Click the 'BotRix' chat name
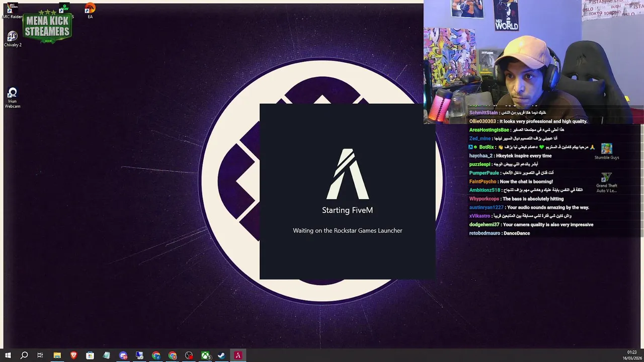Screen dimensions: 644x362 (x=487, y=147)
